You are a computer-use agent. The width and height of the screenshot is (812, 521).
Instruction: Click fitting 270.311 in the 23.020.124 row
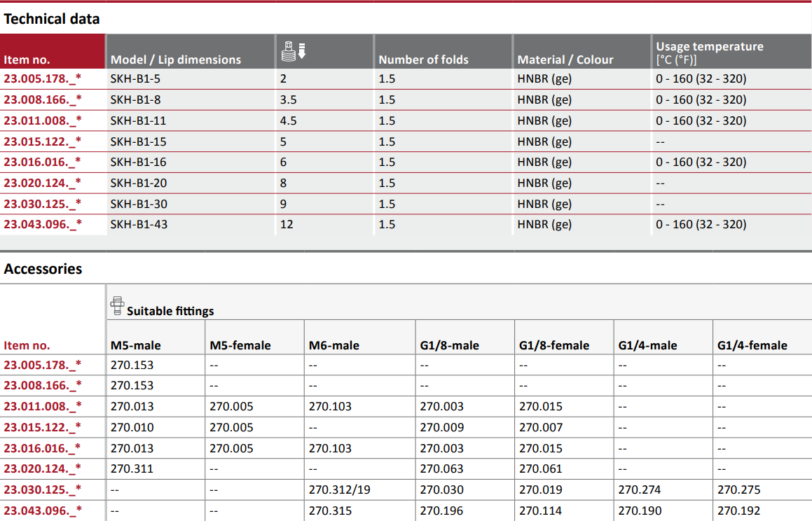coord(132,468)
